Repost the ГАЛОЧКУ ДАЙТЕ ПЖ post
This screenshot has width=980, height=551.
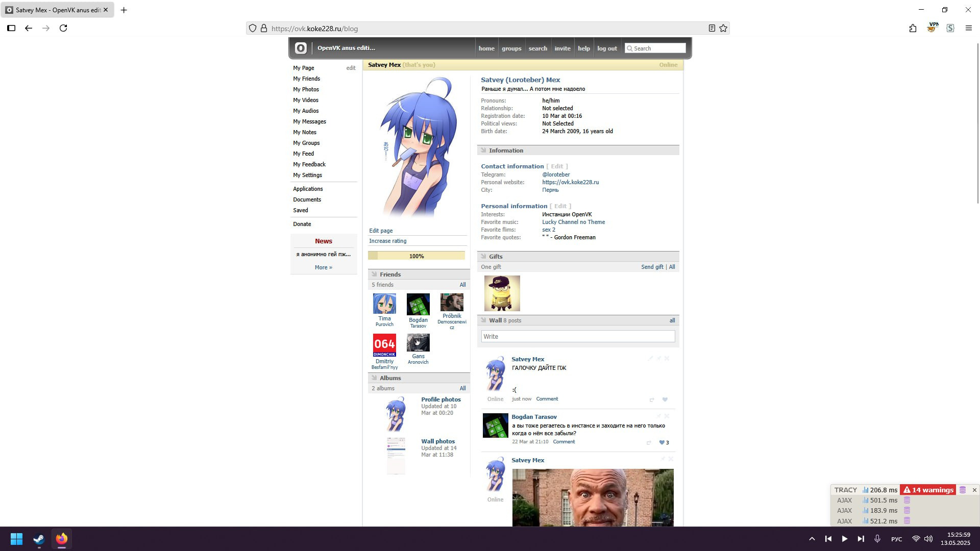[x=652, y=399]
